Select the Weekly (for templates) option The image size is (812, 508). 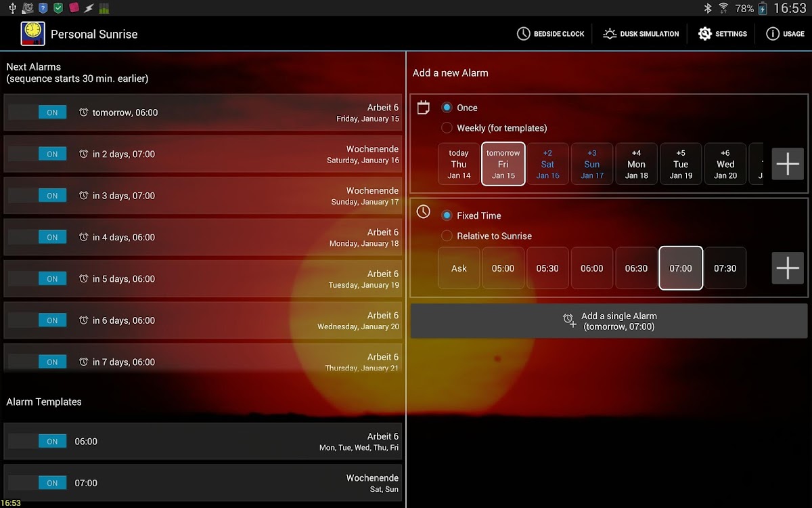coord(447,128)
